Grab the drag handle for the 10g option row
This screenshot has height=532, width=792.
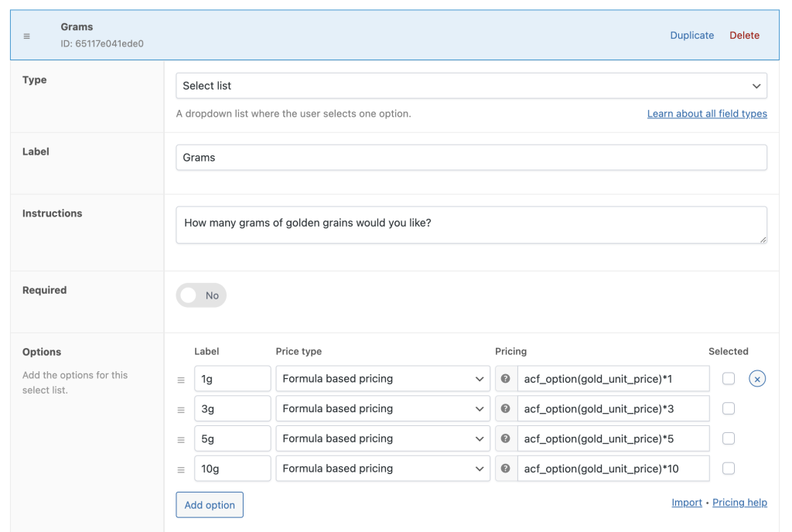click(x=183, y=469)
